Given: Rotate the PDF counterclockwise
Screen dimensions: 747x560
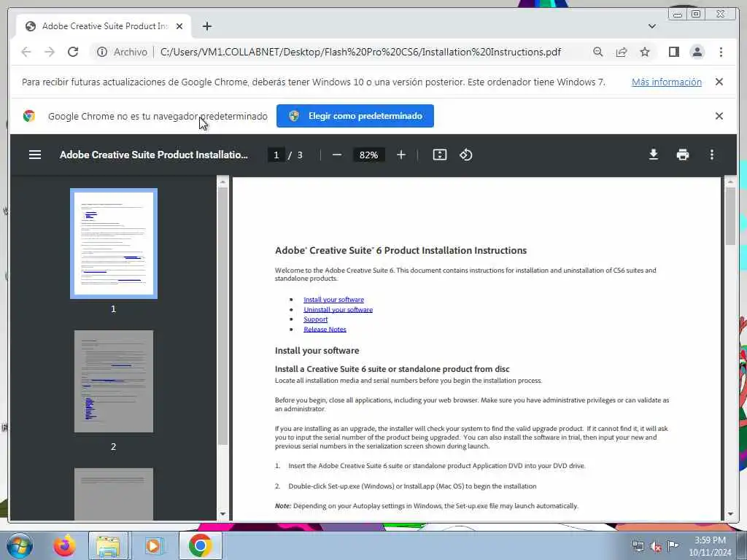Looking at the screenshot, I should click(x=466, y=155).
